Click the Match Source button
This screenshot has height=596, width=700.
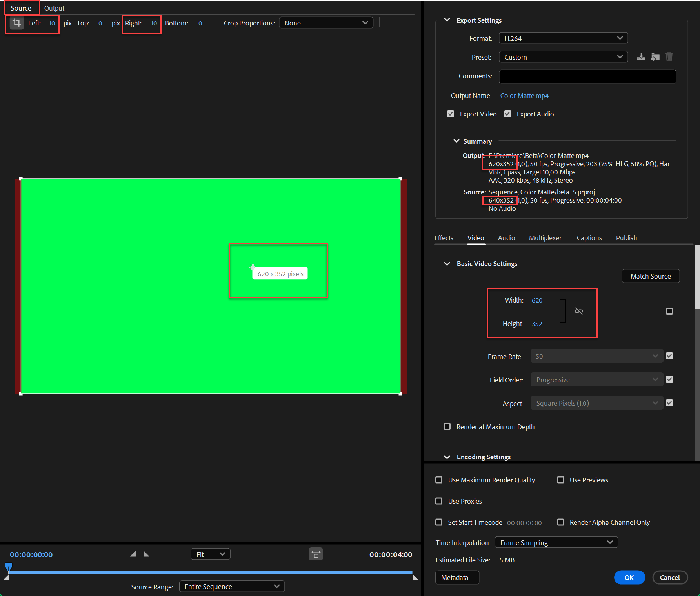(x=650, y=276)
